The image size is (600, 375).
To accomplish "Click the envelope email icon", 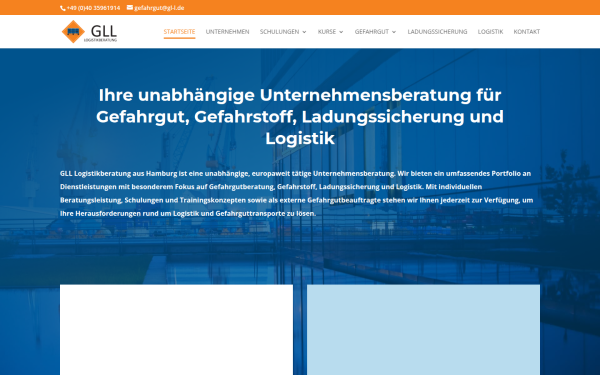I will pos(130,7).
